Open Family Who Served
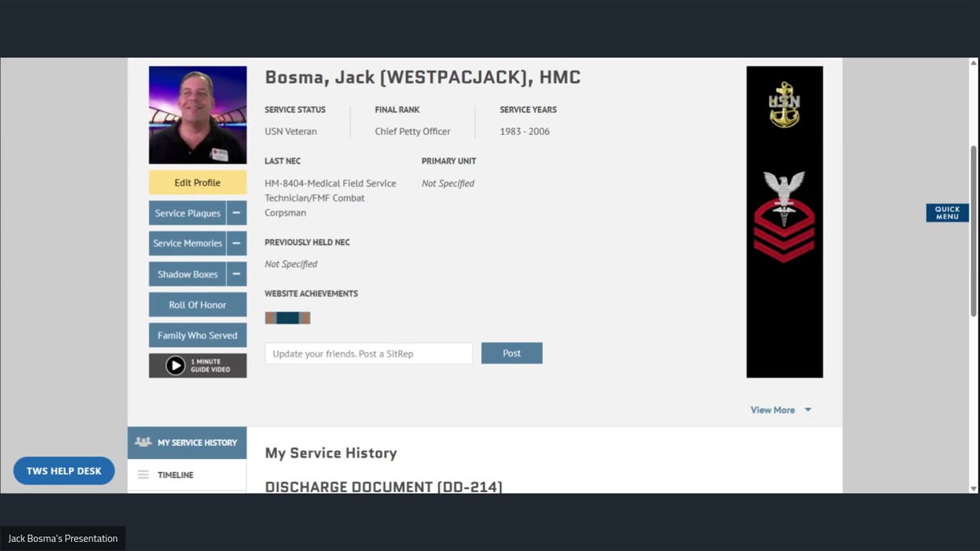The height and width of the screenshot is (551, 980). (x=198, y=335)
